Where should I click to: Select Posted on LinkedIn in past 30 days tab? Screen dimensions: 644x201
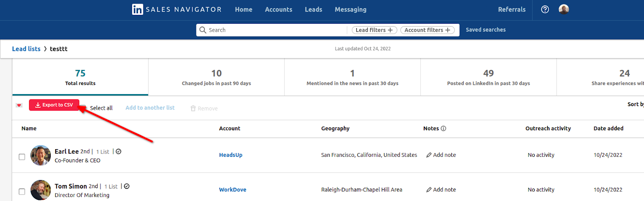pos(489,77)
